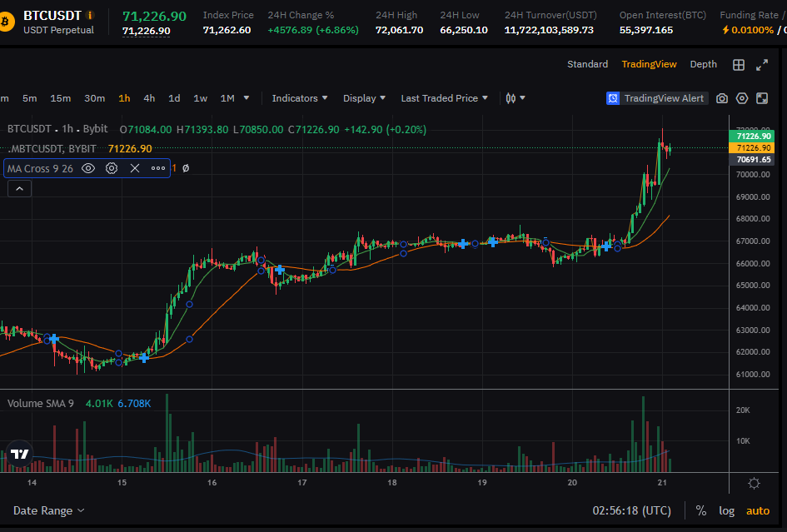The image size is (787, 532).
Task: Select the 30m timeframe
Action: 94,98
